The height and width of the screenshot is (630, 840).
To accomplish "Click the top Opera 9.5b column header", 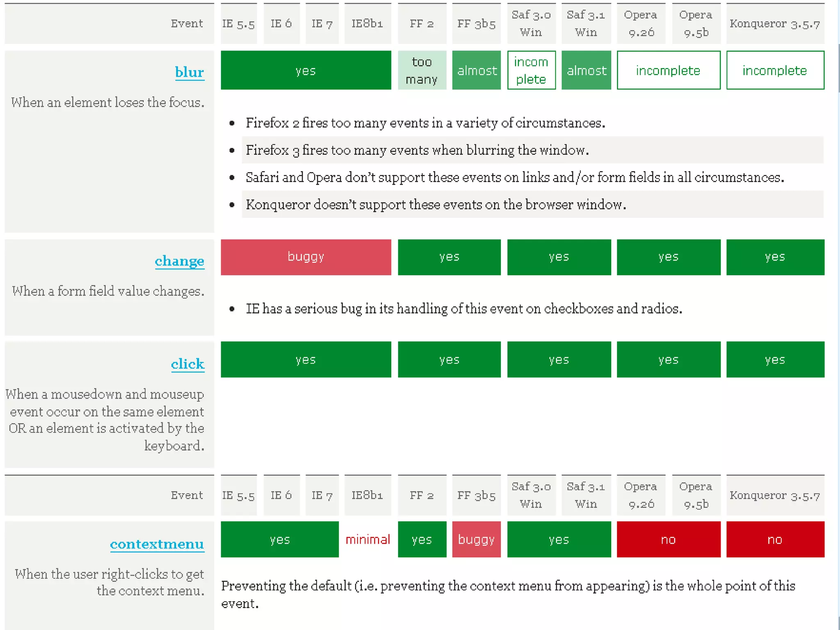I will (696, 24).
